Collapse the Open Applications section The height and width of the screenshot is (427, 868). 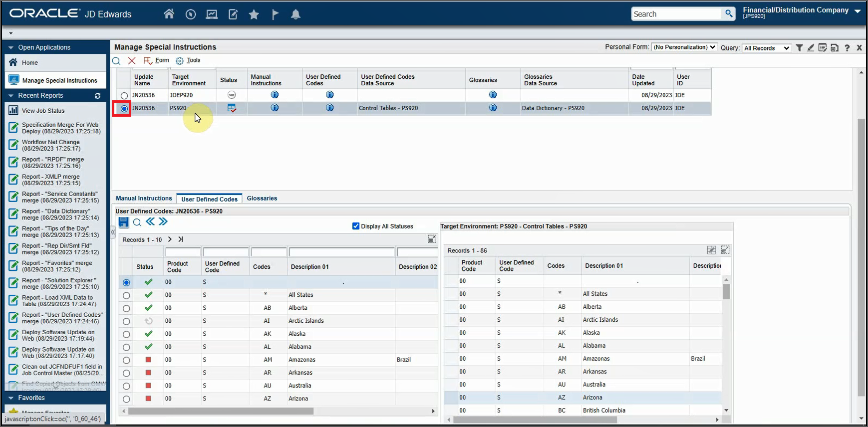[x=10, y=48]
